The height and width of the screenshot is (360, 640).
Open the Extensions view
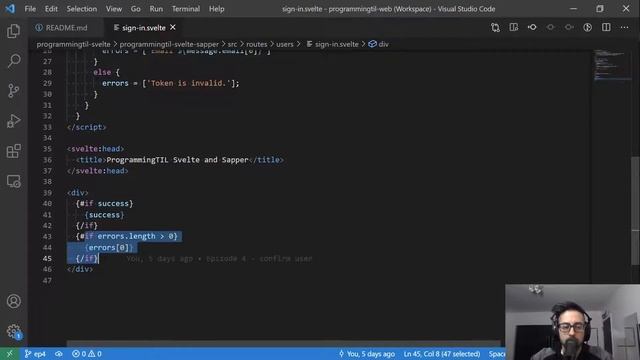tap(13, 151)
